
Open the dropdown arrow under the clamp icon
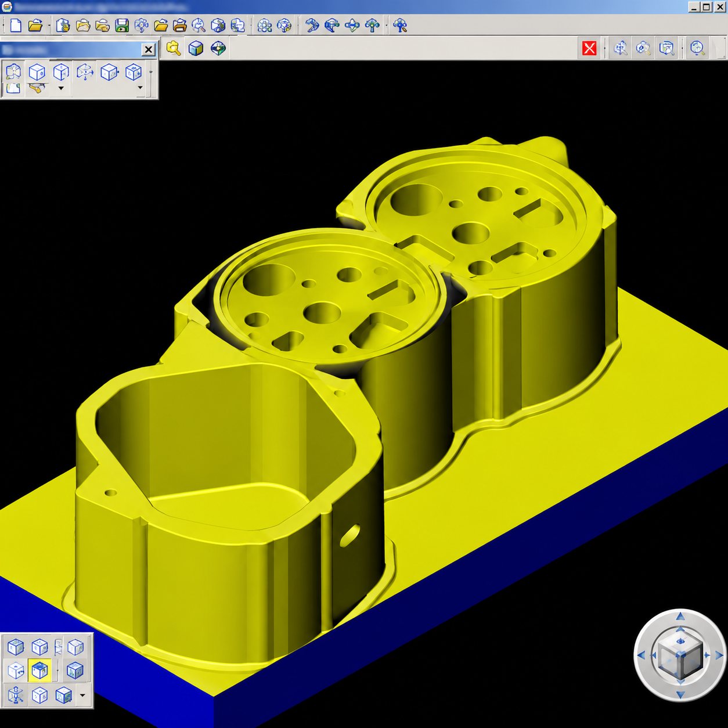[61, 88]
